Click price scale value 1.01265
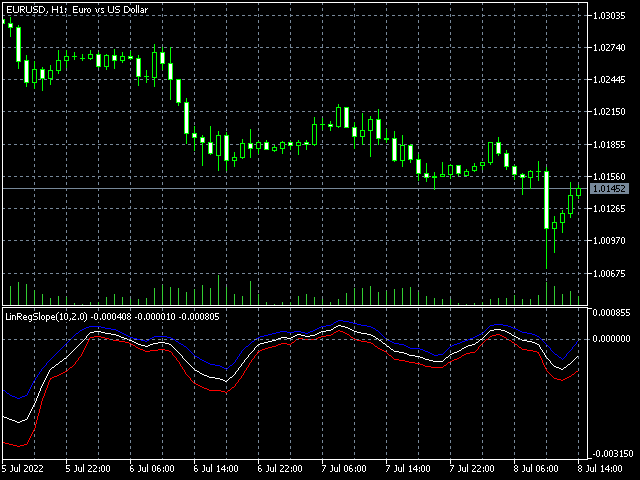Viewport: 640px width, 480px height. (x=609, y=209)
